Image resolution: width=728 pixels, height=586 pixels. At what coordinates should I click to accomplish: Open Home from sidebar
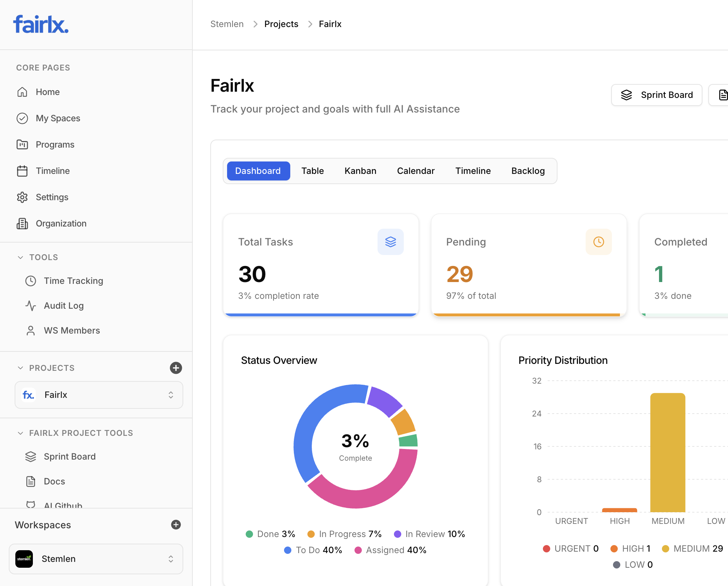coord(47,92)
